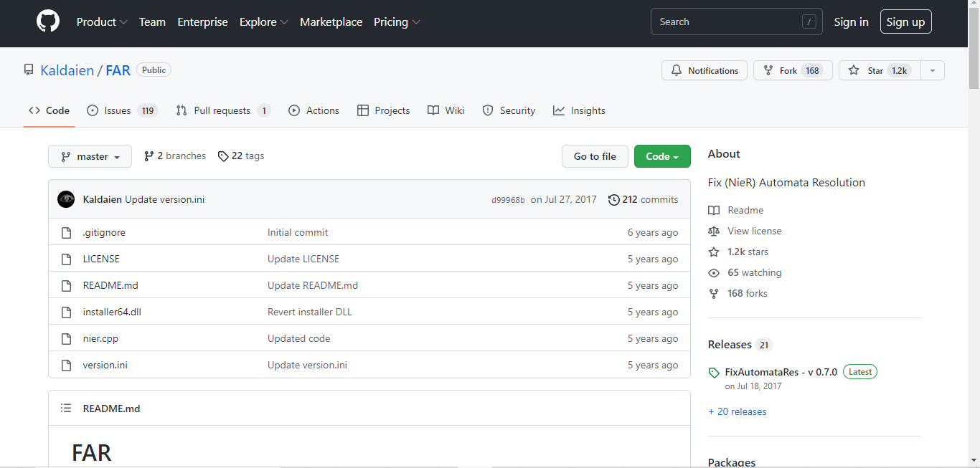The image size is (980, 468).
Task: Open the Pull requests tab
Action: (222, 110)
